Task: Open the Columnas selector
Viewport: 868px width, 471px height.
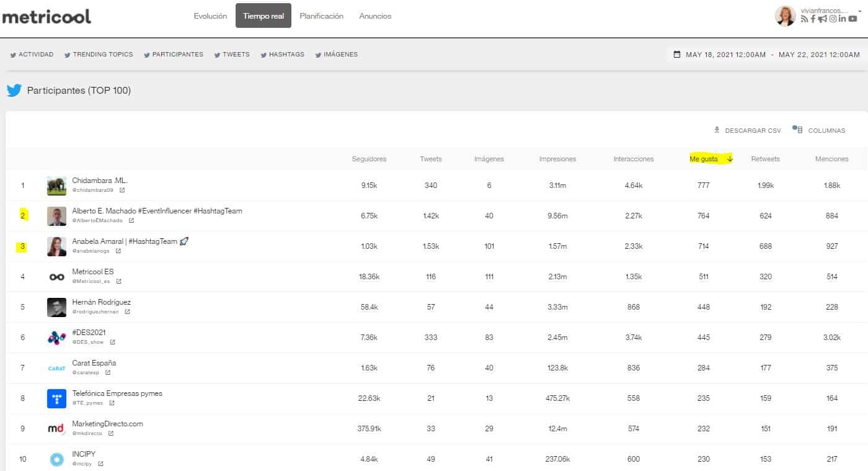Action: (819, 130)
